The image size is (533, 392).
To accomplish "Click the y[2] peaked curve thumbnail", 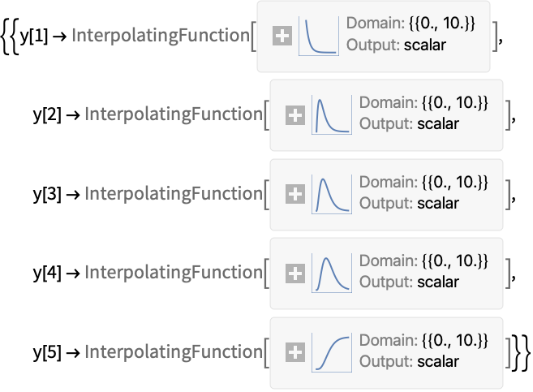I will 332,115.
